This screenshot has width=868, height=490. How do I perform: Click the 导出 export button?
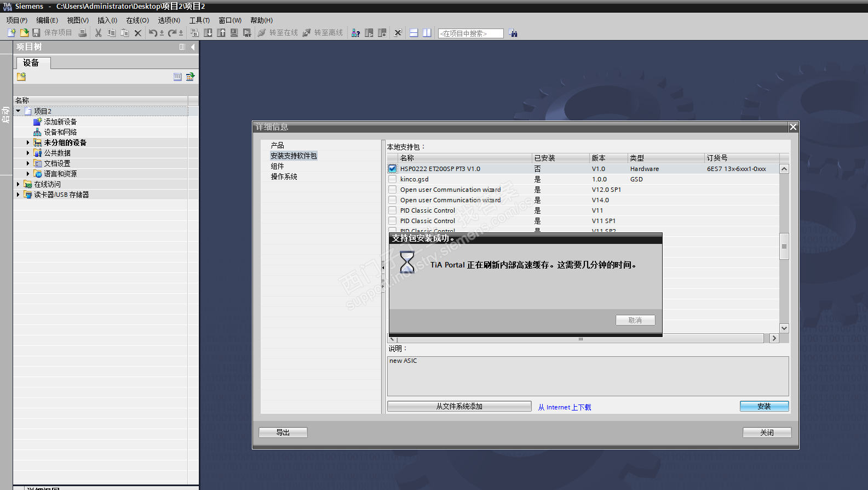283,432
